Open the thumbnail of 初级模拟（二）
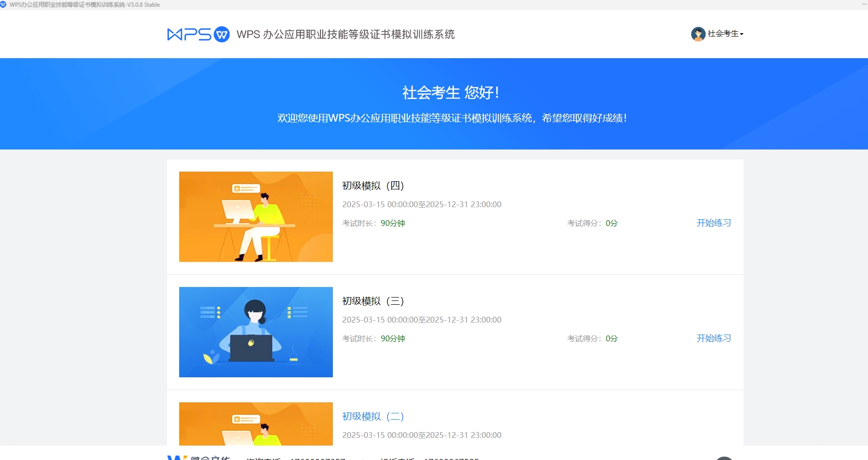Screen dimensions: 868x460 tap(256, 424)
